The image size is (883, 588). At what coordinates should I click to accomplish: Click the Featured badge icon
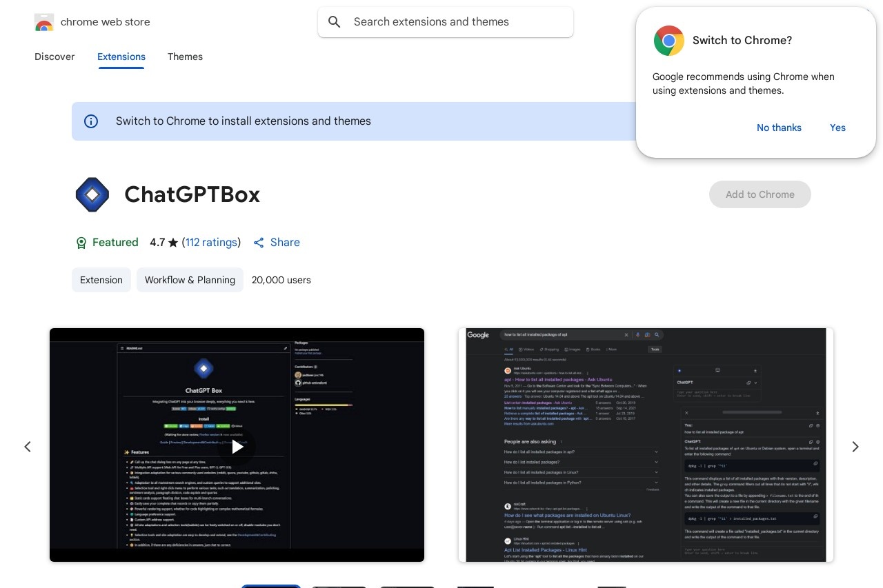81,243
